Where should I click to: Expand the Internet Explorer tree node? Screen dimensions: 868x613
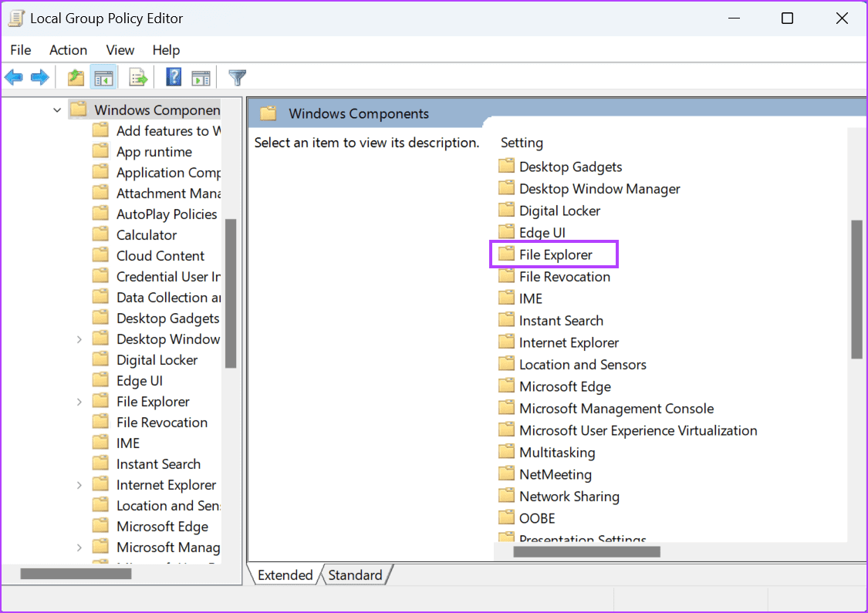pos(79,484)
